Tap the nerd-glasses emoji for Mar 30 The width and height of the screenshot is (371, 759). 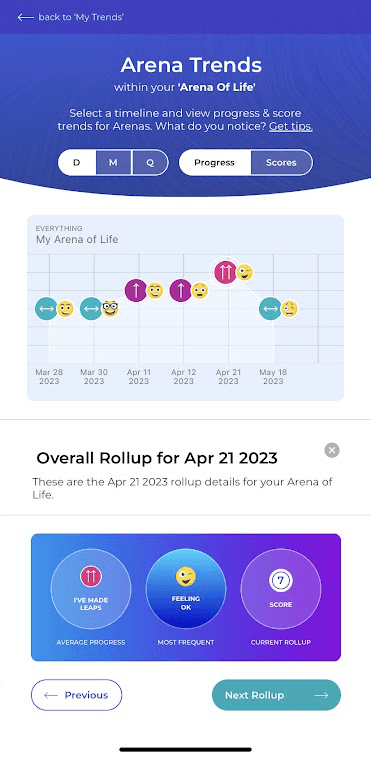point(110,308)
